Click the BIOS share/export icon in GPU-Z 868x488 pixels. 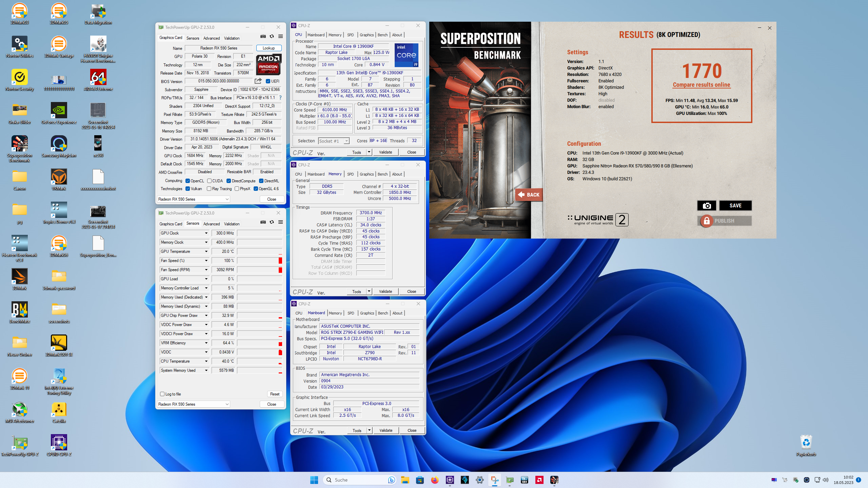[x=258, y=81]
